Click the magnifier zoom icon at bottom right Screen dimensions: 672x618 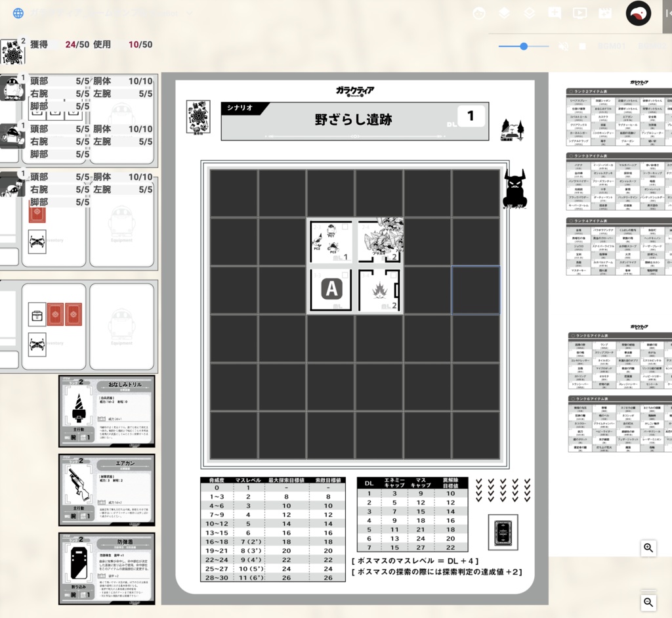[x=648, y=602]
